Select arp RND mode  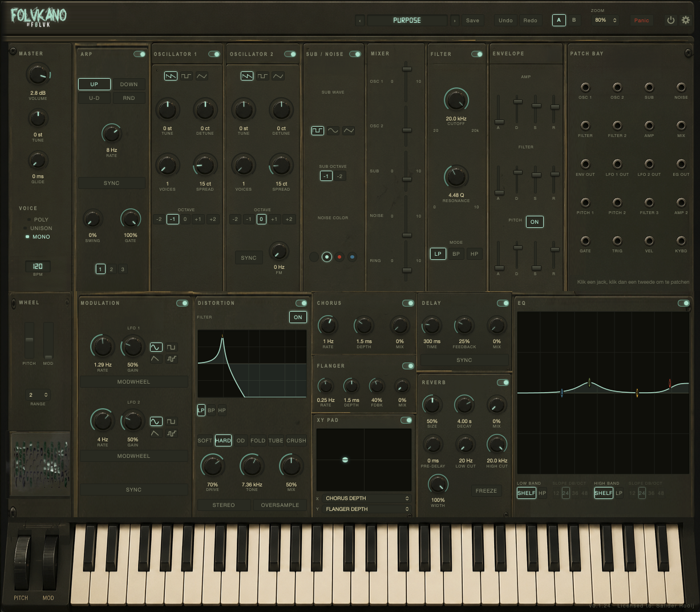click(129, 98)
